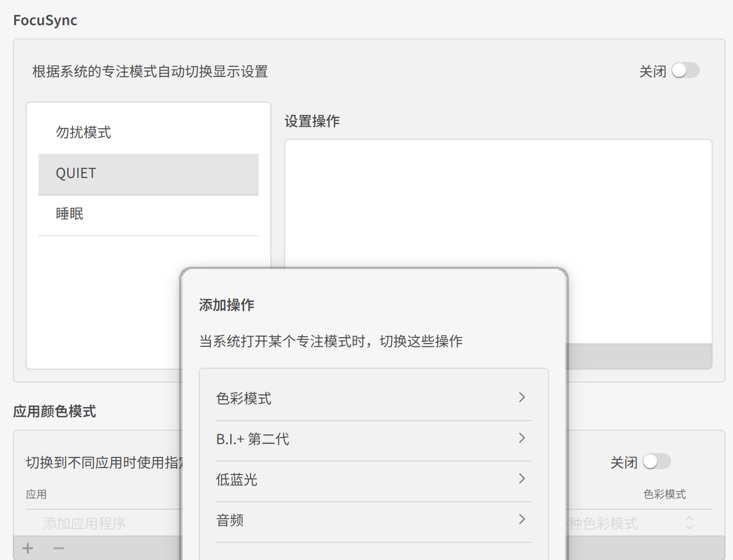Click the 添加应用程序 placeholder row
Screen dimensions: 733x560
(x=84, y=524)
